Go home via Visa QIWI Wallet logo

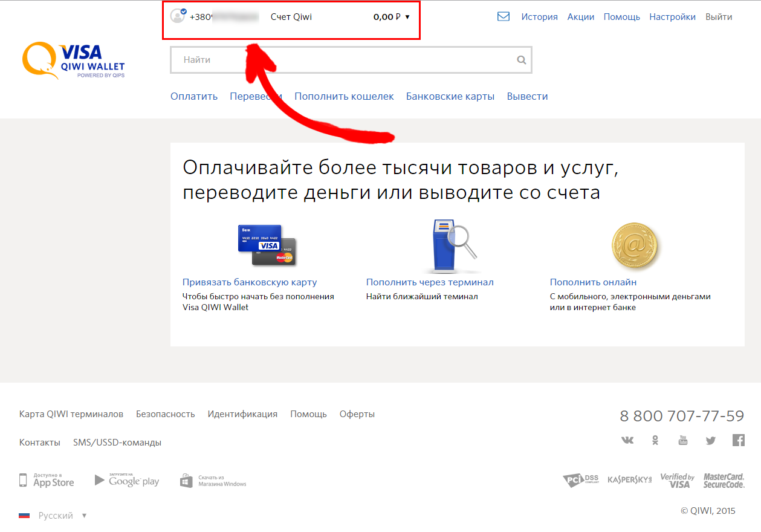pos(73,60)
